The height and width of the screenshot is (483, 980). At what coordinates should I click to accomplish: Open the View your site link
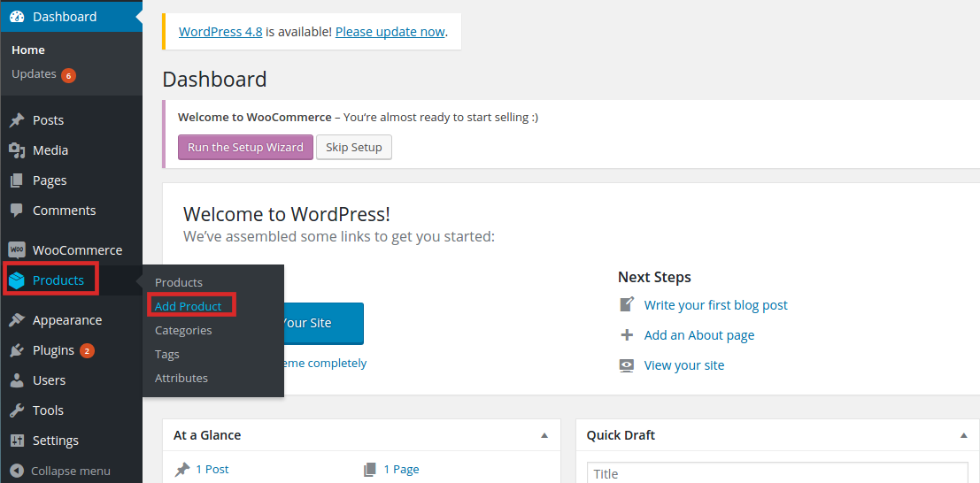pyautogui.click(x=684, y=365)
